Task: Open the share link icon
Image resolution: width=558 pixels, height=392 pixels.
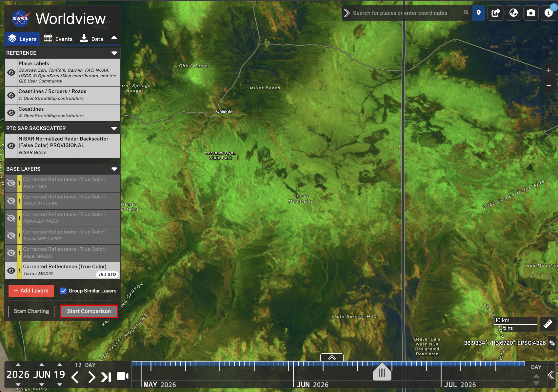Action: pyautogui.click(x=496, y=13)
